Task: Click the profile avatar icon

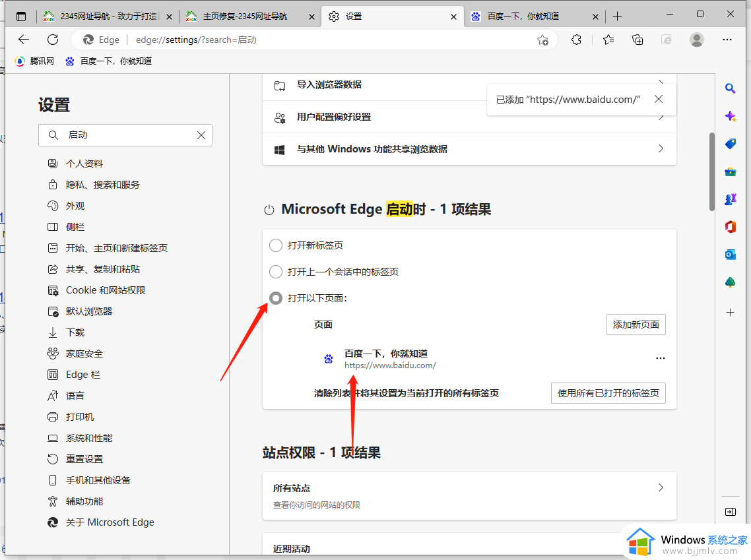Action: point(696,40)
